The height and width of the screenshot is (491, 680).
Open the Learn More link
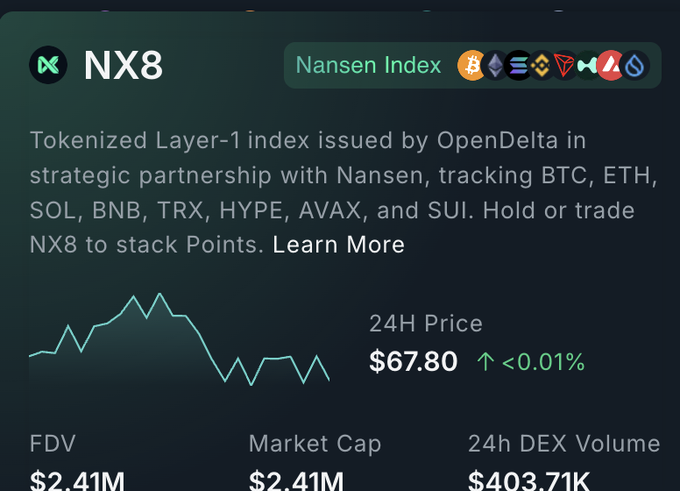tap(338, 244)
